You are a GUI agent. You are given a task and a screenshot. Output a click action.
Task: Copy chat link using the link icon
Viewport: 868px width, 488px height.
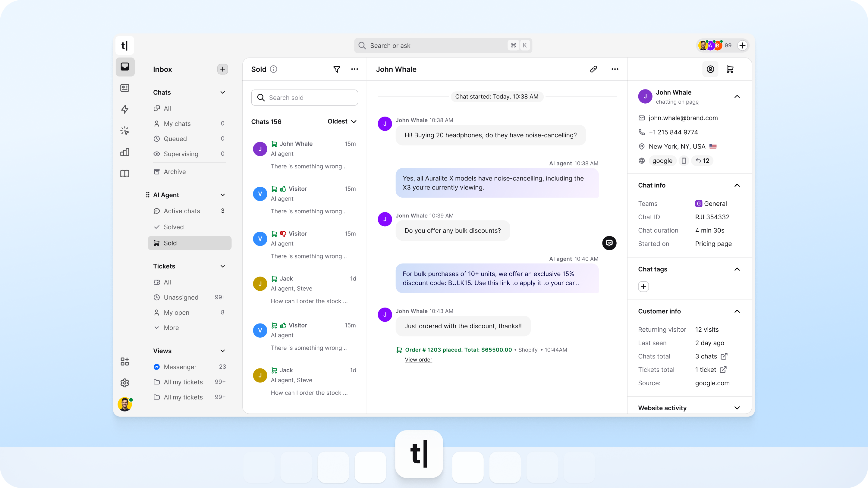click(x=594, y=69)
